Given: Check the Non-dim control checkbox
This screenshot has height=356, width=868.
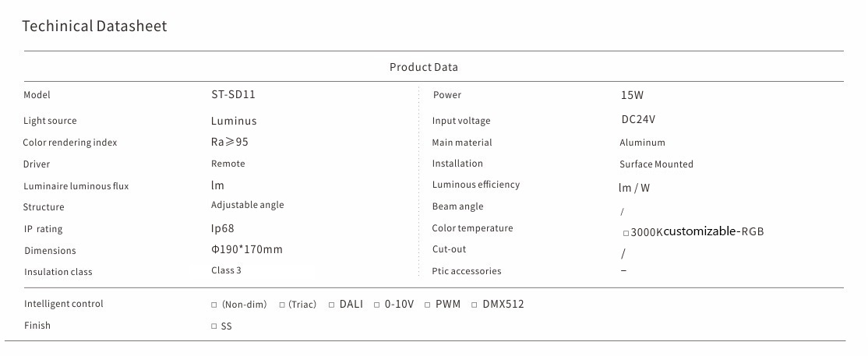Looking at the screenshot, I should point(214,305).
